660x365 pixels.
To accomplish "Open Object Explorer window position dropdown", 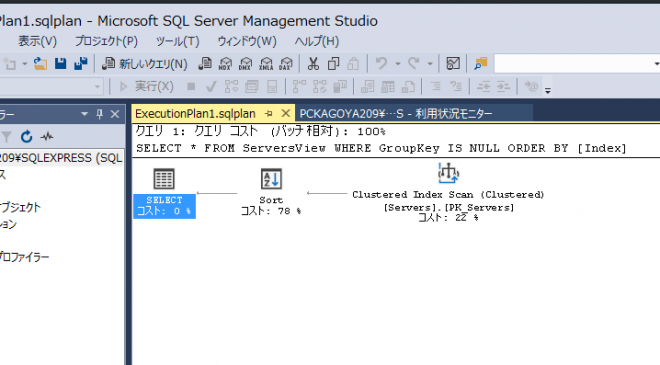I will click(84, 114).
